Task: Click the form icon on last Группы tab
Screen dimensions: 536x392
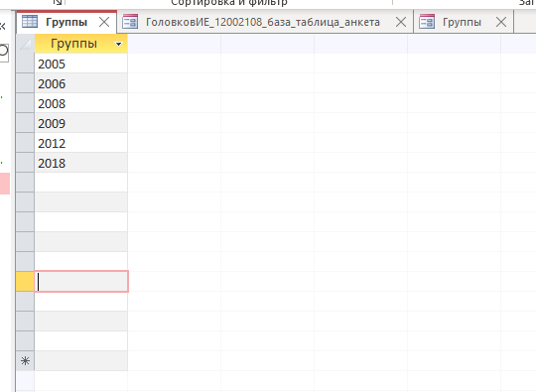Action: pyautogui.click(x=427, y=22)
